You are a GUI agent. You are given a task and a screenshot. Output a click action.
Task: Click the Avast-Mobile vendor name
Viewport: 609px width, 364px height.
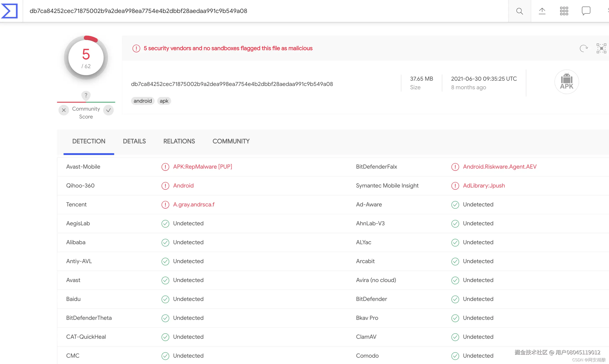83,167
